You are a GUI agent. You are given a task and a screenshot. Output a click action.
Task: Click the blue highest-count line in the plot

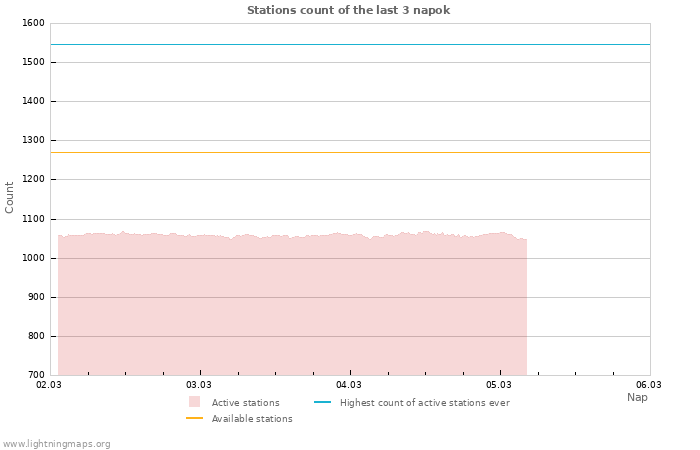click(x=350, y=44)
